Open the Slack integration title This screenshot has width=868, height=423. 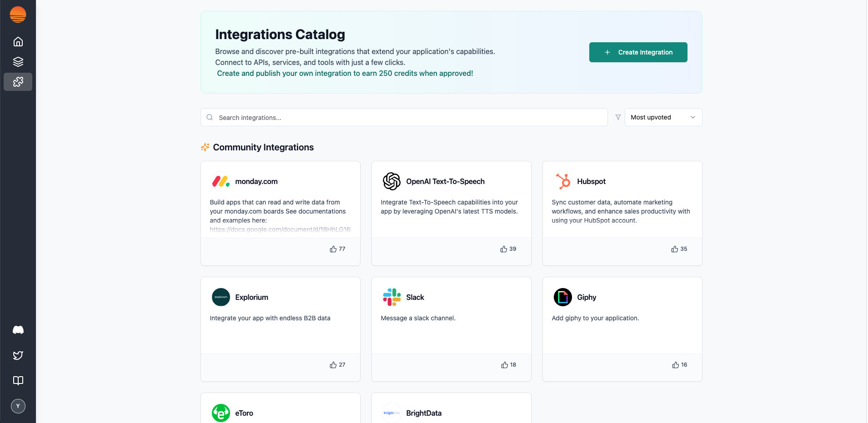click(x=415, y=298)
